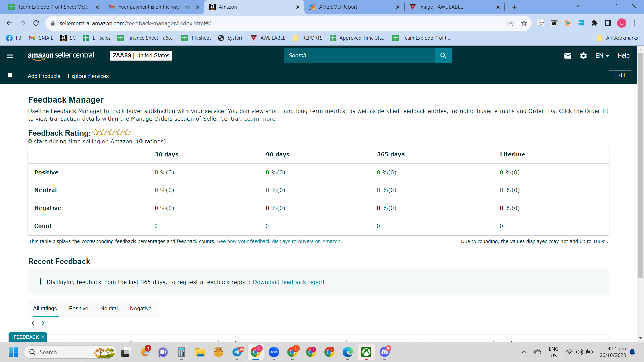644x362 pixels.
Task: Click Download feedback report link
Action: pos(288,282)
